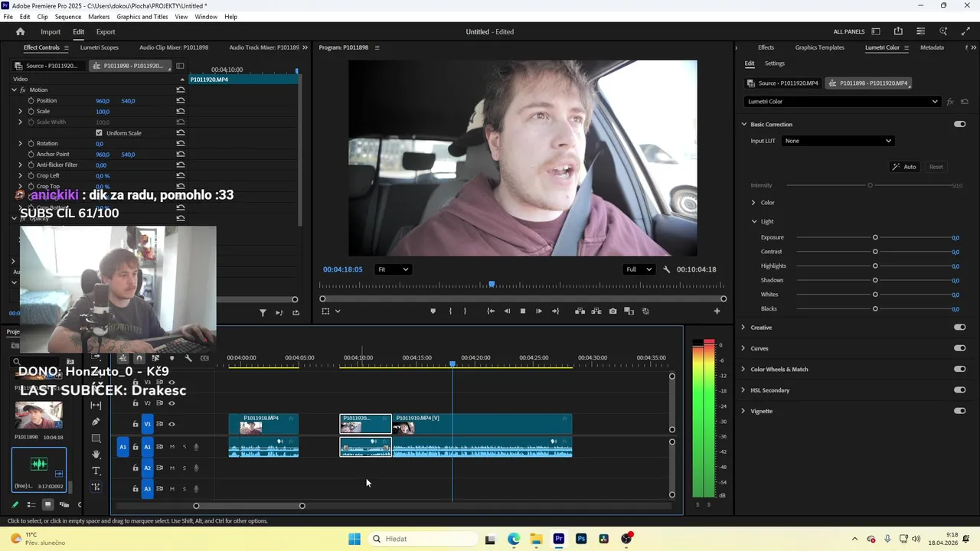The image size is (980, 551).
Task: Open Timeline display settings wrench
Action: [x=188, y=358]
